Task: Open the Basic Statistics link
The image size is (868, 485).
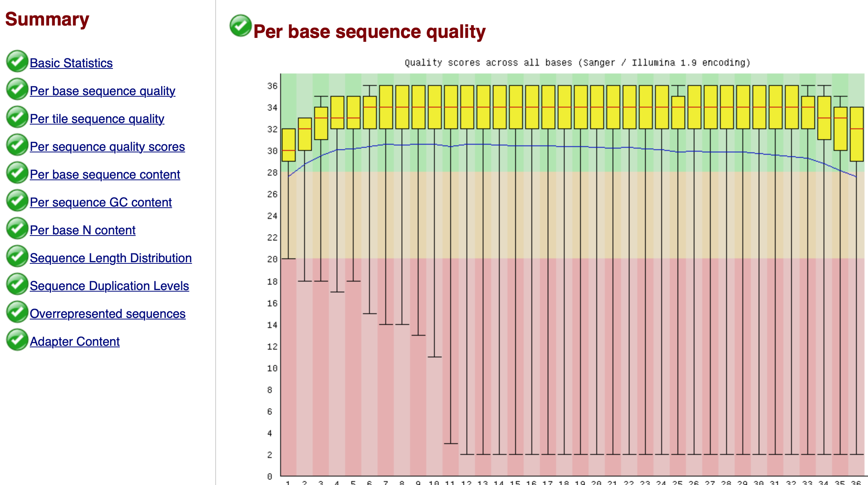Action: [x=71, y=63]
